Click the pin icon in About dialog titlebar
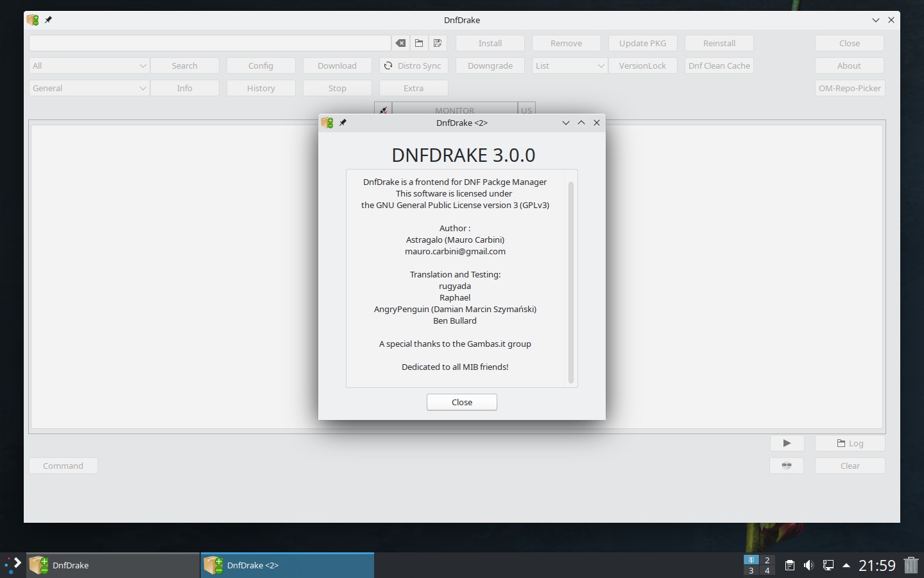 pos(343,123)
